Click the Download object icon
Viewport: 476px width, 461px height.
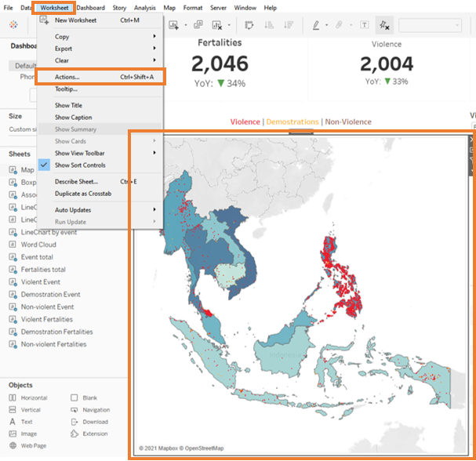(74, 422)
